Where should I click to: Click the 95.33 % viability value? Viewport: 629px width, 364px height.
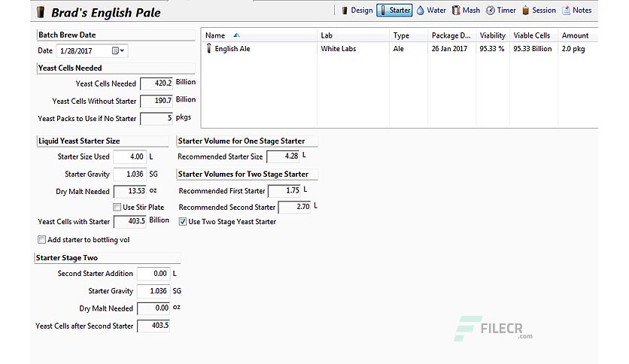pyautogui.click(x=492, y=48)
